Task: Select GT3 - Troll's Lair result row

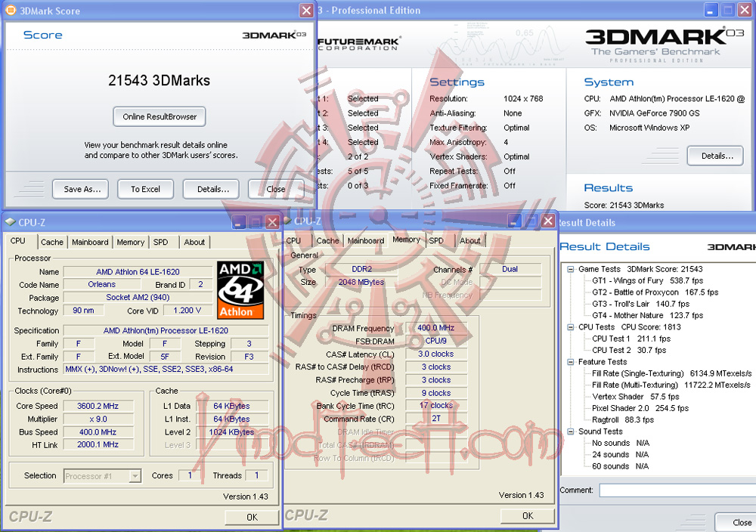Action: [641, 304]
